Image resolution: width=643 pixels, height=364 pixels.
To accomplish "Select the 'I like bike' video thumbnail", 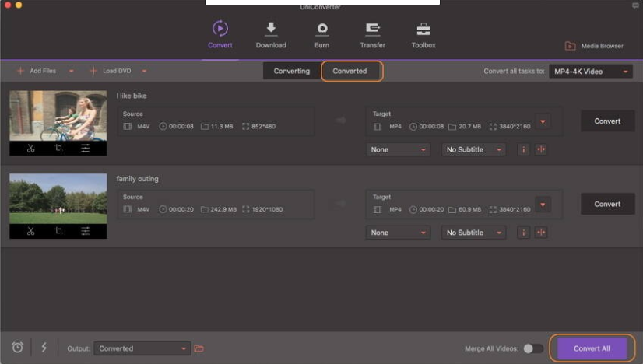I will [58, 116].
